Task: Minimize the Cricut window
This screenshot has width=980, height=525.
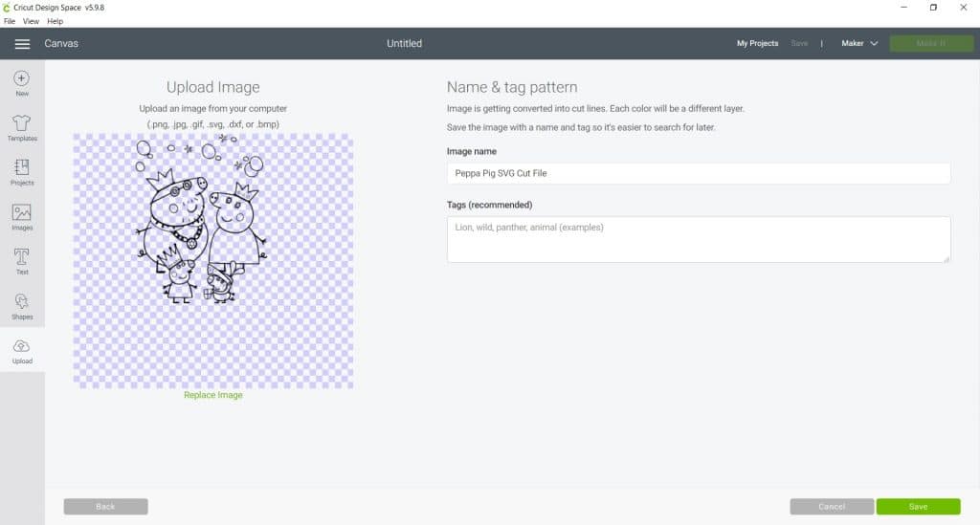Action: pos(903,8)
